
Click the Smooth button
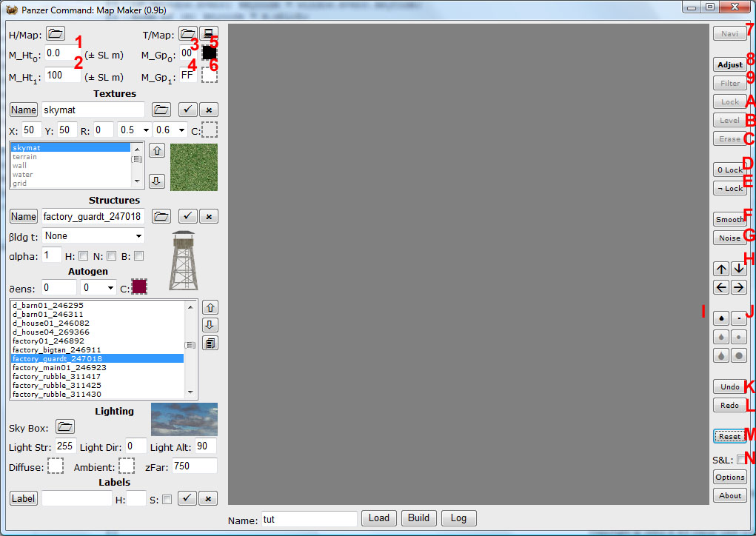[730, 219]
